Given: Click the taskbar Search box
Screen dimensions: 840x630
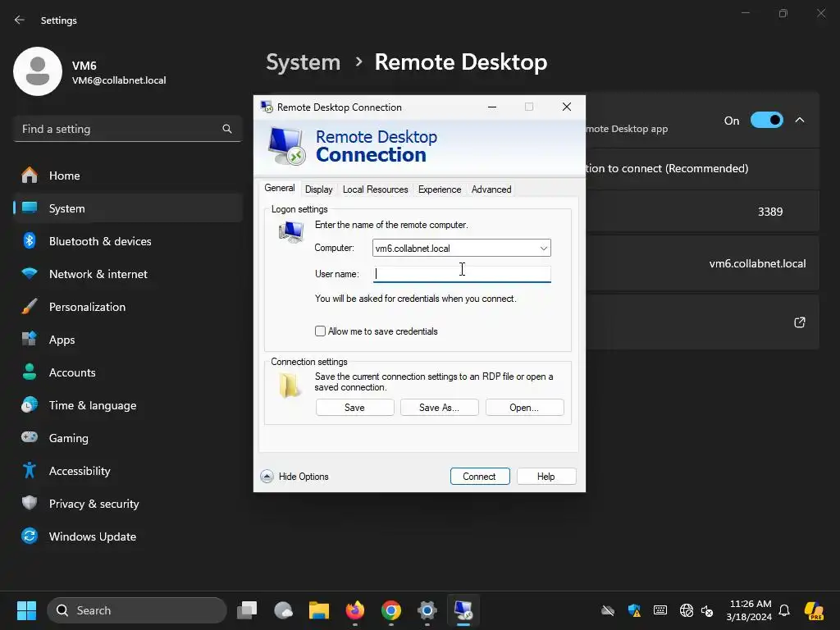Looking at the screenshot, I should pyautogui.click(x=137, y=610).
